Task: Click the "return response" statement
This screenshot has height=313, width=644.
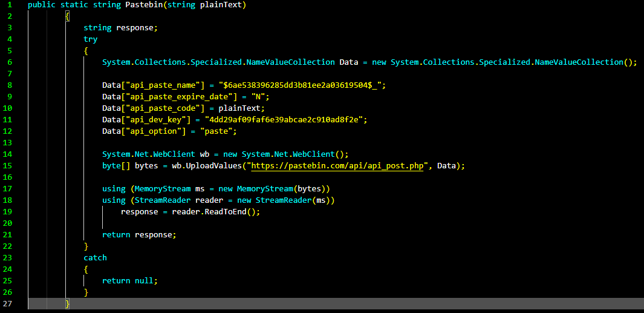Action: (x=139, y=235)
